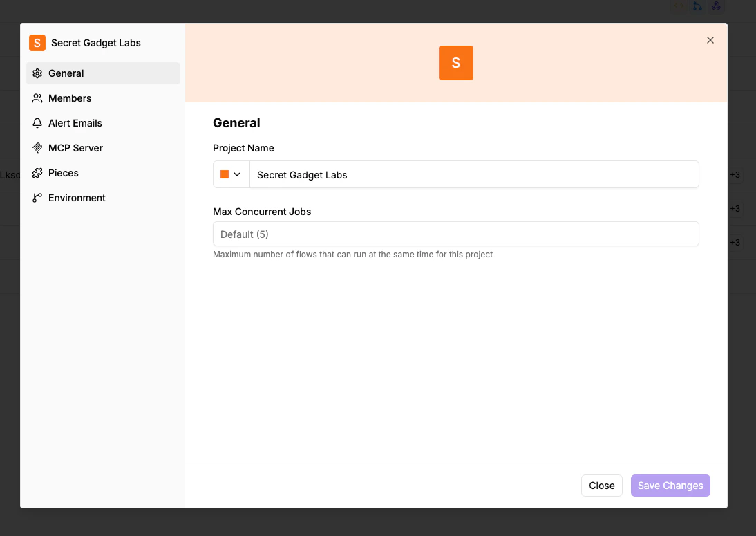
Task: Select the gear icon beside General
Action: [36, 73]
